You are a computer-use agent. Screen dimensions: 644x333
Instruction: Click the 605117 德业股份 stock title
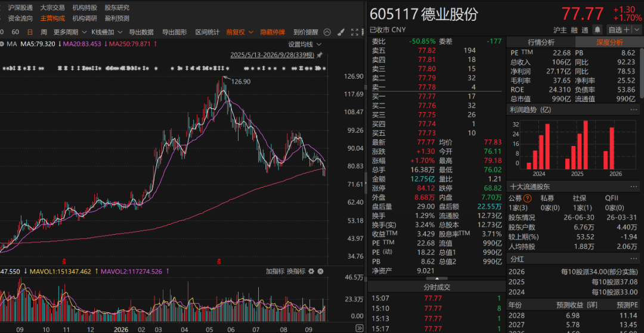pos(425,14)
